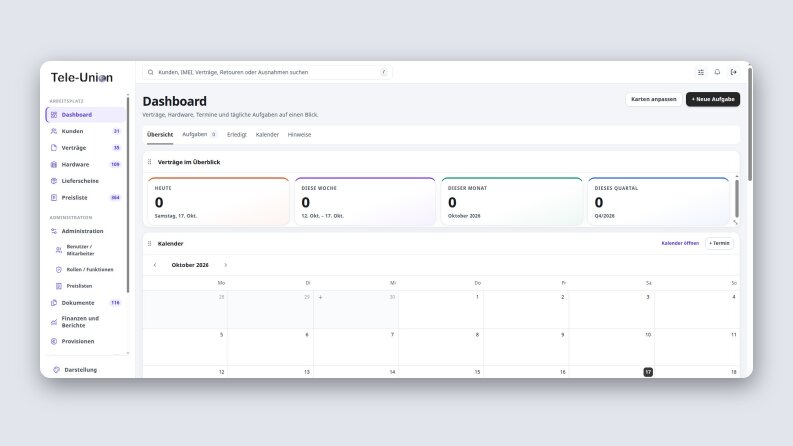Click the Karten anpassen button
The width and height of the screenshot is (793, 446).
tap(653, 99)
